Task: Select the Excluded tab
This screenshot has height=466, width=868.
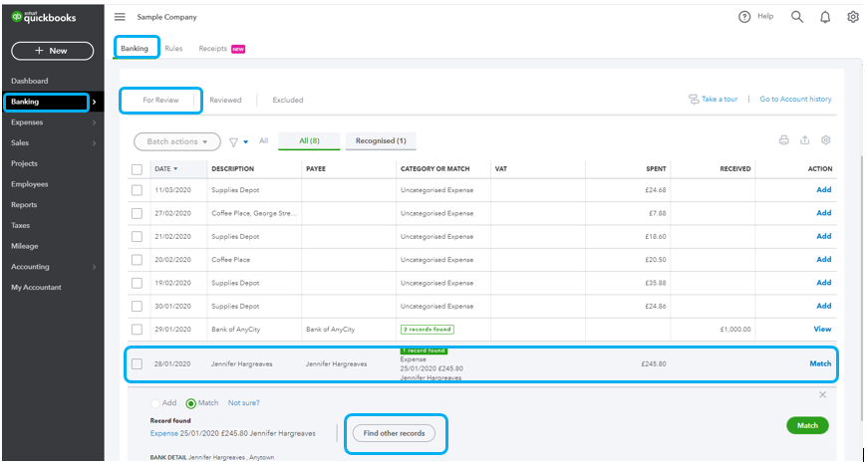Action: click(x=288, y=100)
